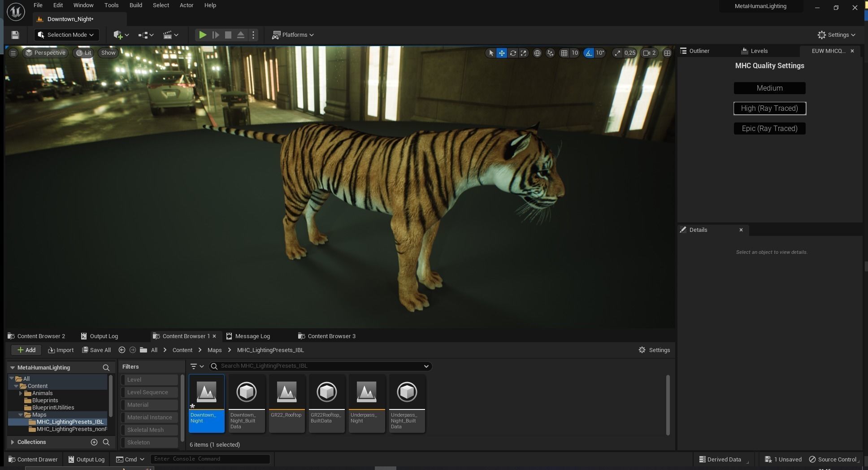Image resolution: width=868 pixels, height=470 pixels.
Task: Open the Actor menu
Action: (x=187, y=5)
